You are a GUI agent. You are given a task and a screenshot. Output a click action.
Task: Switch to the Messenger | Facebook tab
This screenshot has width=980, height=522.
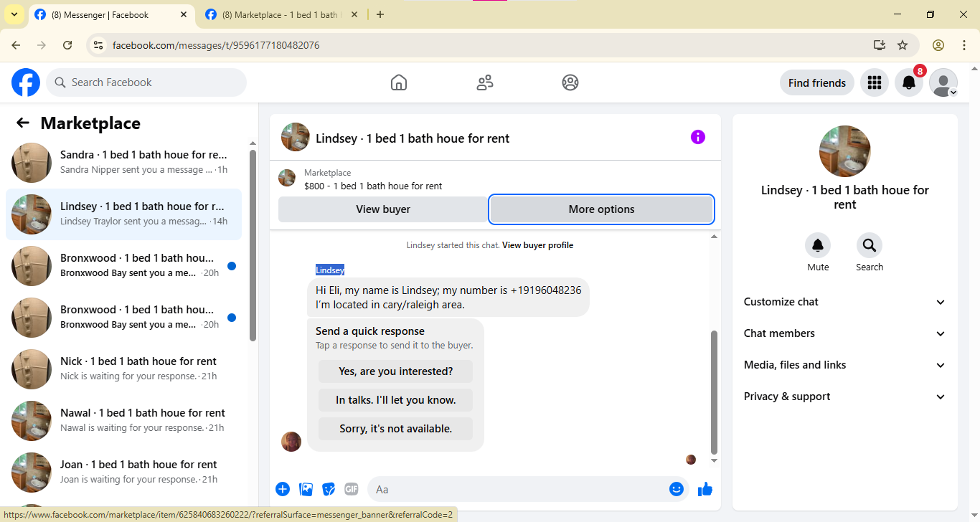point(112,15)
